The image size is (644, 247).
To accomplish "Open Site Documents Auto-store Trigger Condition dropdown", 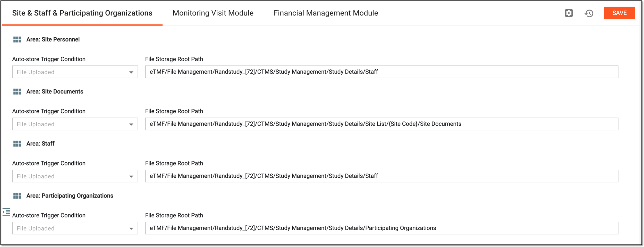I will click(75, 124).
